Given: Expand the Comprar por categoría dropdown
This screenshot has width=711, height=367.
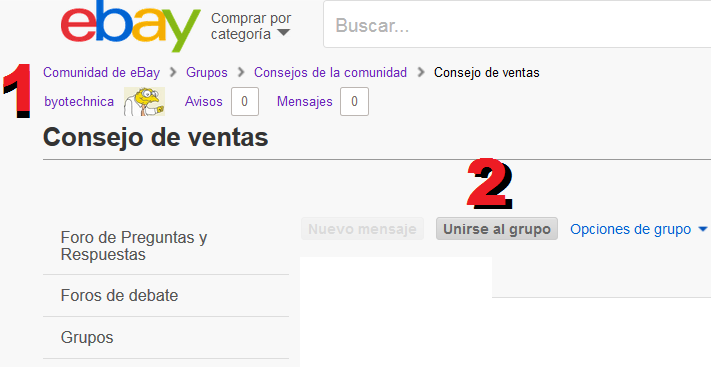Looking at the screenshot, I should [251, 26].
